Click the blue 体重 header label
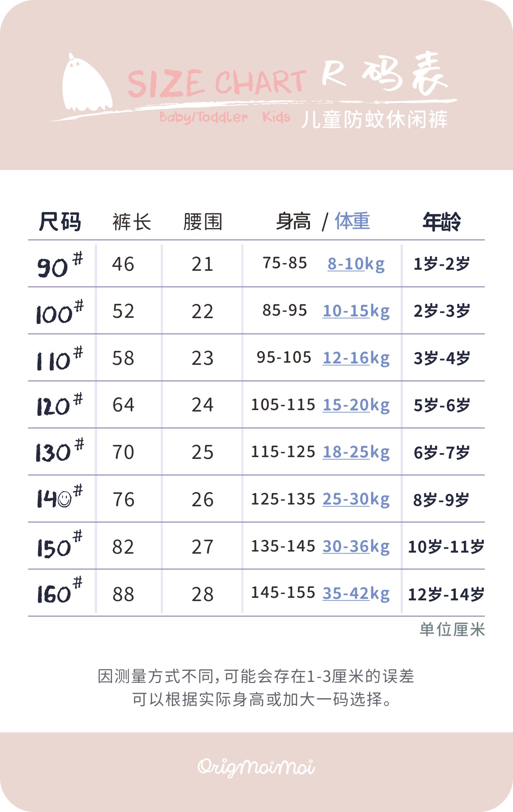Viewport: 513px width, 812px height. tap(352, 221)
